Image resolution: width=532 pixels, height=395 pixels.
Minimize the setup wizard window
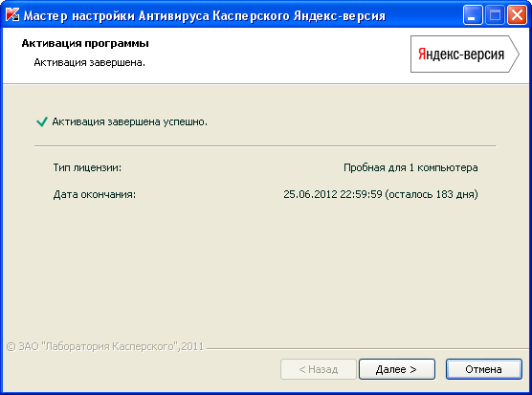click(473, 15)
